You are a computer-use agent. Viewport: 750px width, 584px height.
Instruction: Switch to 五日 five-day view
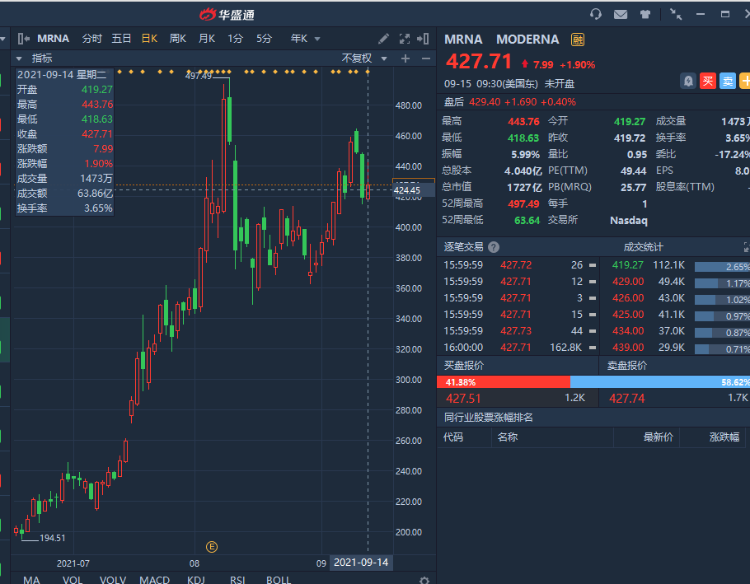(x=121, y=39)
